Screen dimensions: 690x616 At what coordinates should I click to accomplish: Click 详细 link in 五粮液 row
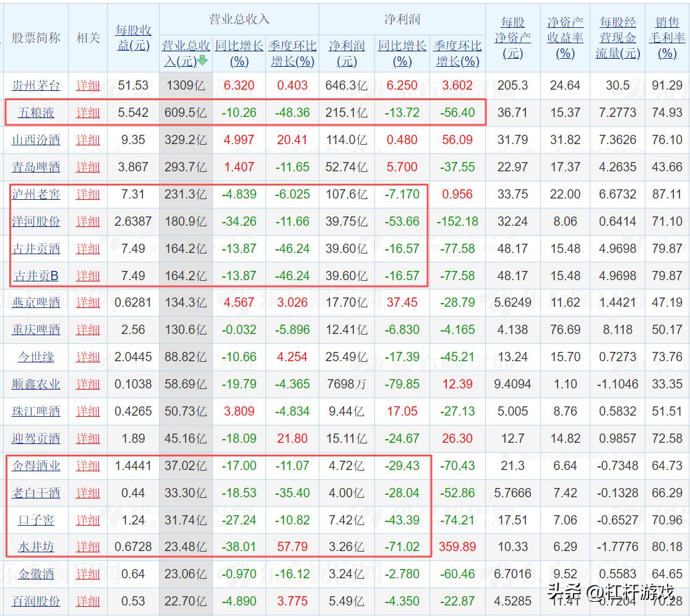tap(88, 113)
